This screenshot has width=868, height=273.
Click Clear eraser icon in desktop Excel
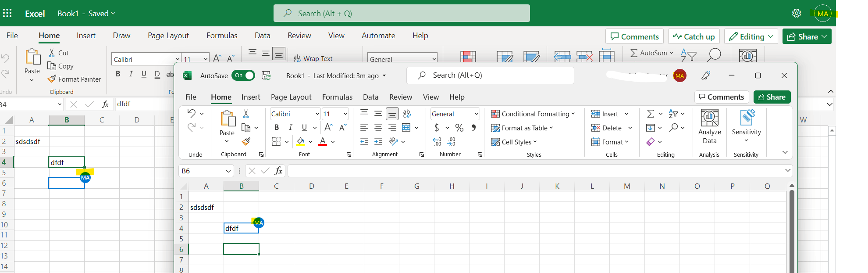click(651, 141)
